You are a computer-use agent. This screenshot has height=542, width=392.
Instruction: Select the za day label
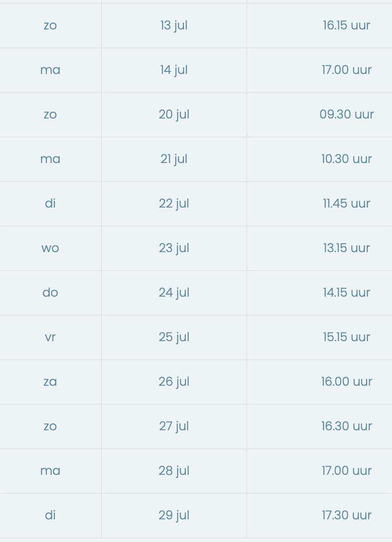point(50,382)
